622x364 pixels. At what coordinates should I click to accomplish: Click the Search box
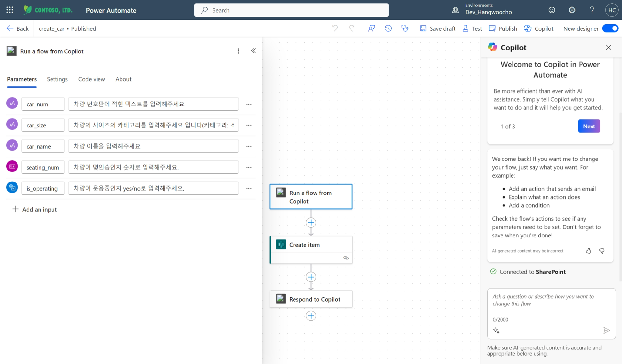[x=291, y=10]
